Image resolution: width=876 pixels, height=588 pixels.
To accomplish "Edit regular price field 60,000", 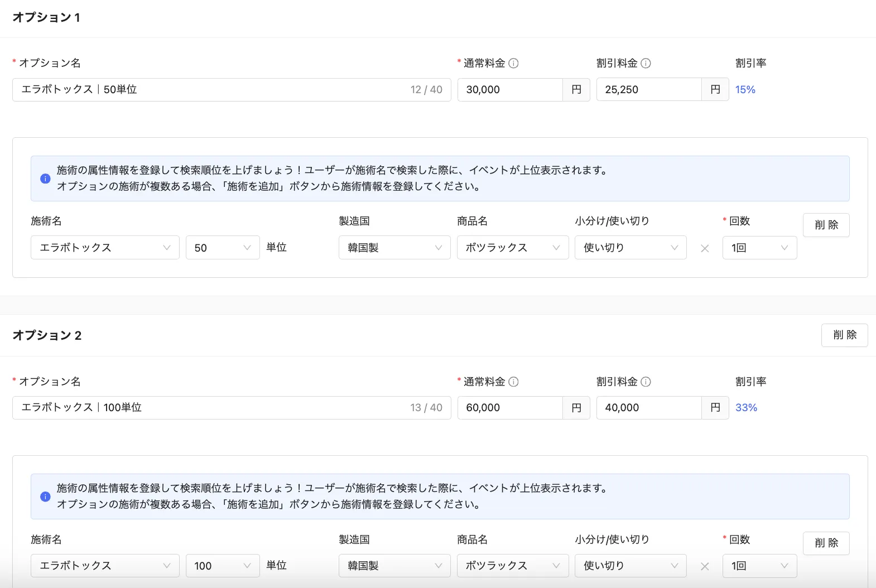I will (x=510, y=408).
